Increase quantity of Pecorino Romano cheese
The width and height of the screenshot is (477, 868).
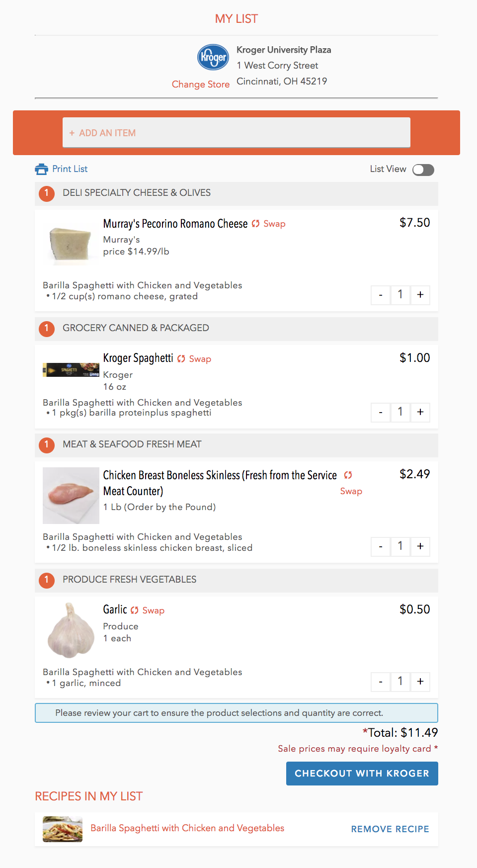pyautogui.click(x=420, y=295)
